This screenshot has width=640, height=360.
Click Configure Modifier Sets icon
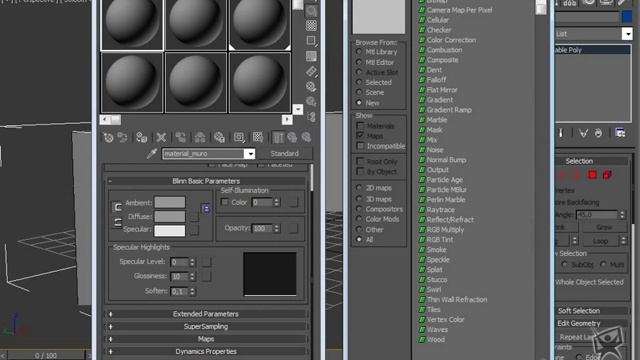pos(620,133)
